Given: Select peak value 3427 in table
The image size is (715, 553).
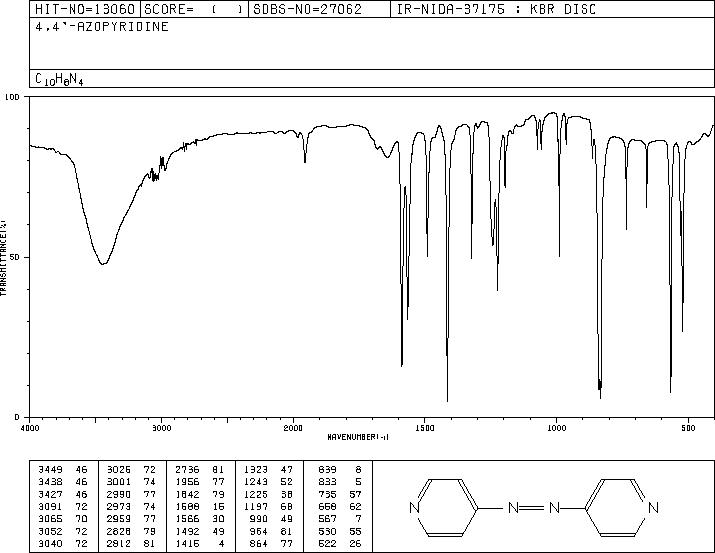Looking at the screenshot, I should 50,494.
